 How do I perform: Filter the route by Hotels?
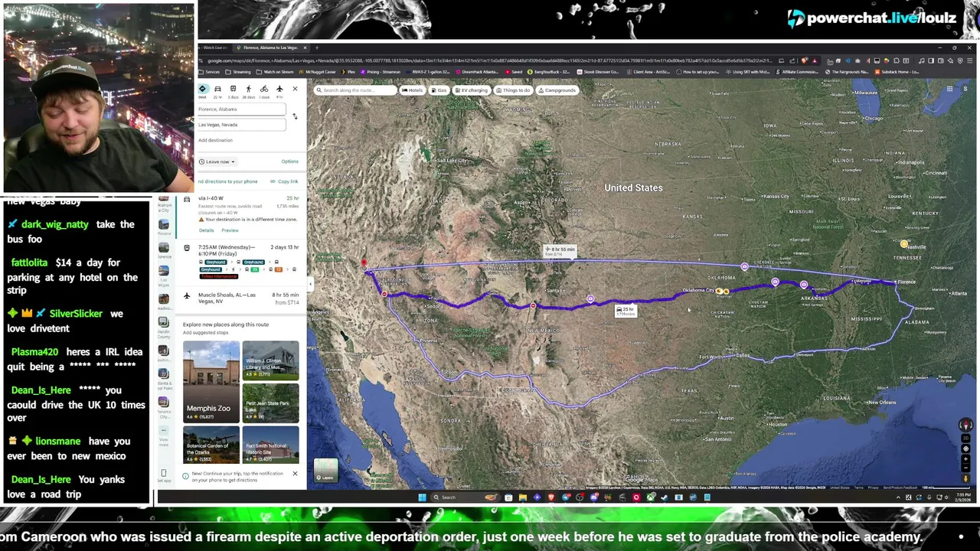[x=412, y=90]
